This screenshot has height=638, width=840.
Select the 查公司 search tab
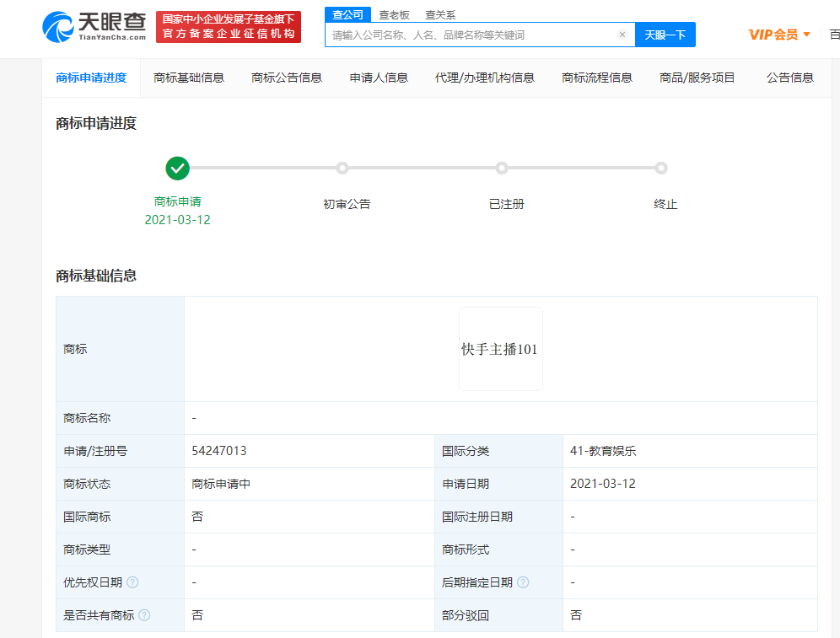coord(347,14)
